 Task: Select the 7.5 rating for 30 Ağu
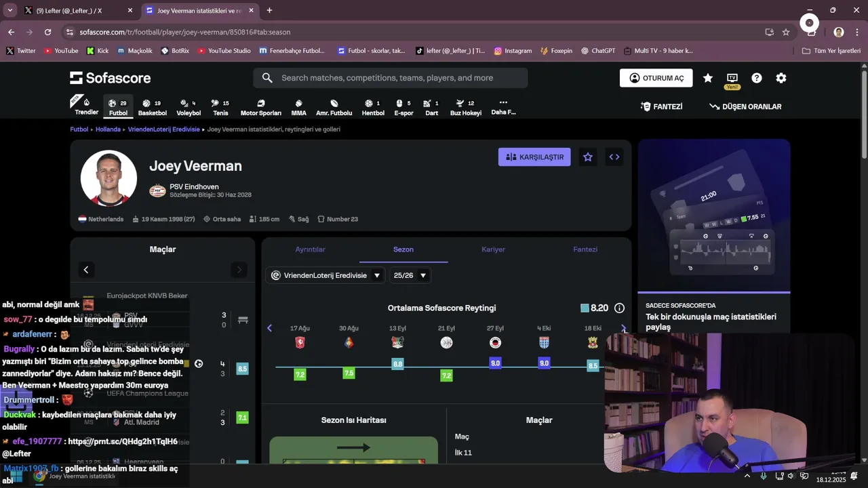(349, 373)
